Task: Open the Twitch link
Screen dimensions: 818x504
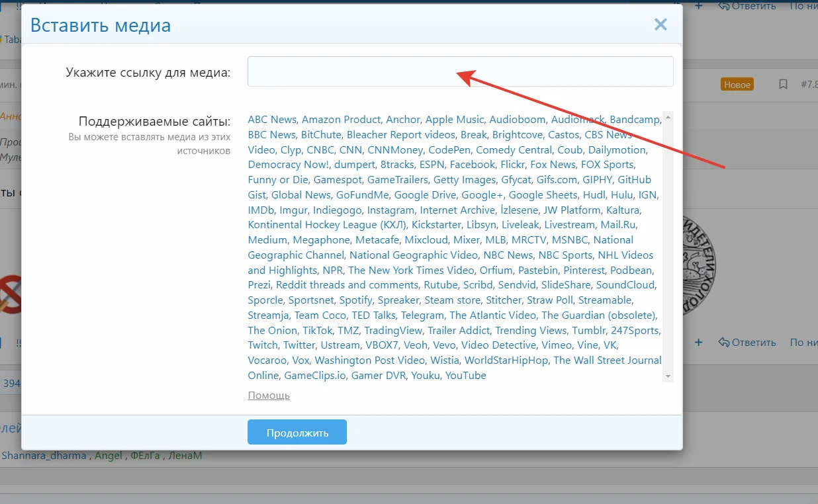Action: click(x=263, y=345)
